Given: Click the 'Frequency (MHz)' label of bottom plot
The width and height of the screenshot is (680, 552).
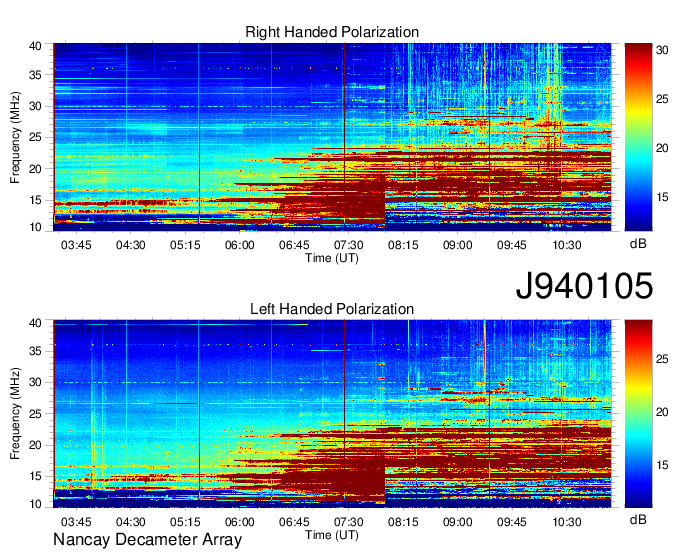Looking at the screenshot, I should 15,414.
